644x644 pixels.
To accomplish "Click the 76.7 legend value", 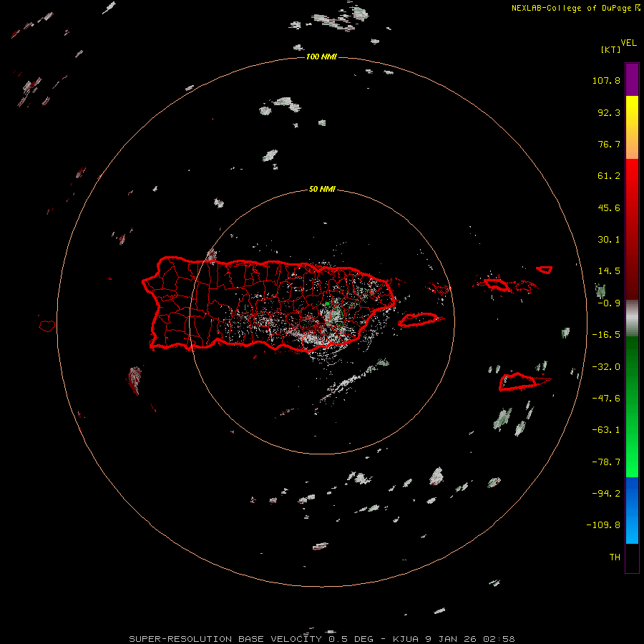I will 609,144.
